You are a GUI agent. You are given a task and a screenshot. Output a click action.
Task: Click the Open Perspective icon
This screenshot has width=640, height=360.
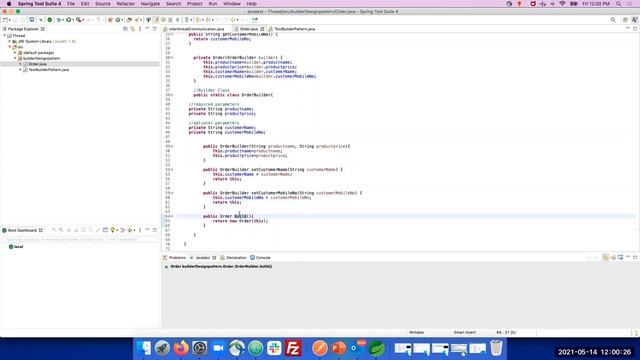click(x=625, y=20)
